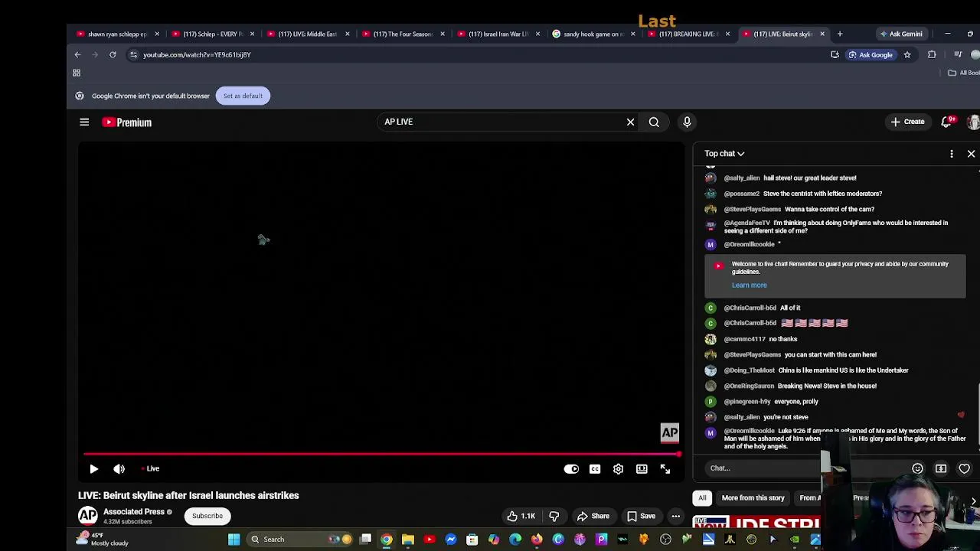Subscribe to Associated Press
The image size is (980, 551).
[207, 516]
